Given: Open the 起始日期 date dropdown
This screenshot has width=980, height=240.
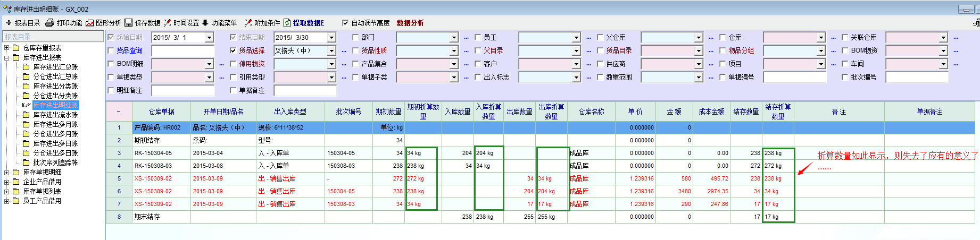Looking at the screenshot, I should coord(209,37).
